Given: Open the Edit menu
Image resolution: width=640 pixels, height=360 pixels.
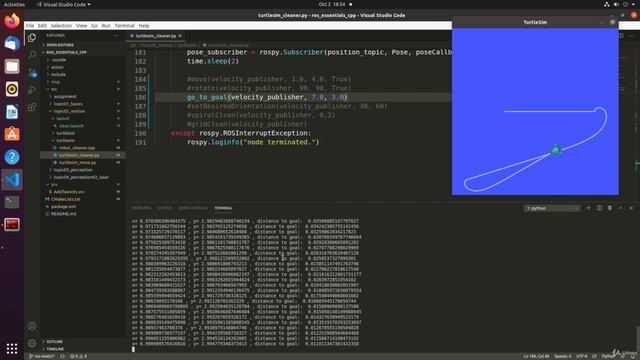Looking at the screenshot, I should click(42, 25).
